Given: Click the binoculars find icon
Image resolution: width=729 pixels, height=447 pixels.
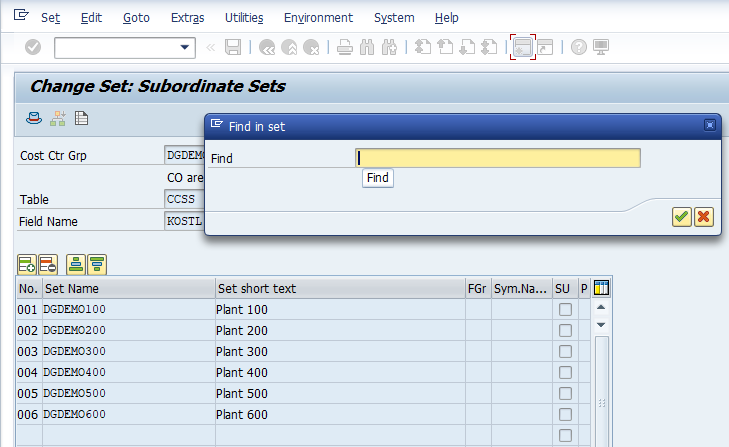Looking at the screenshot, I should coord(367,47).
